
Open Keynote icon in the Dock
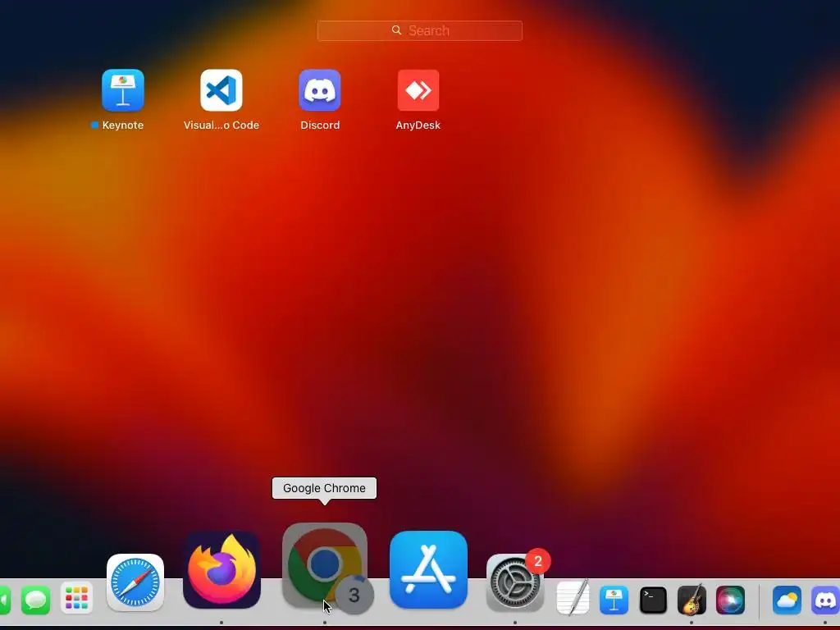(614, 600)
